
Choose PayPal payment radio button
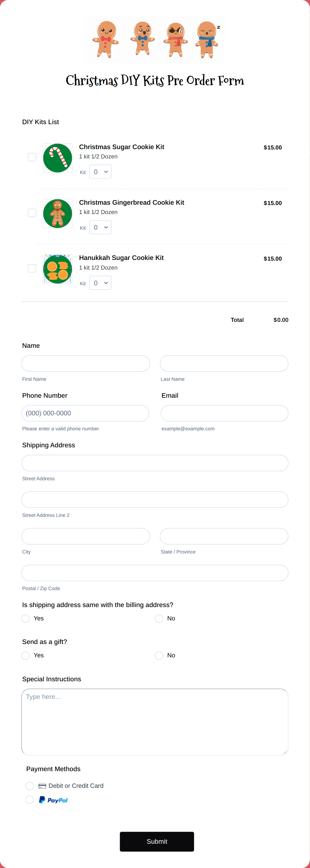(30, 800)
